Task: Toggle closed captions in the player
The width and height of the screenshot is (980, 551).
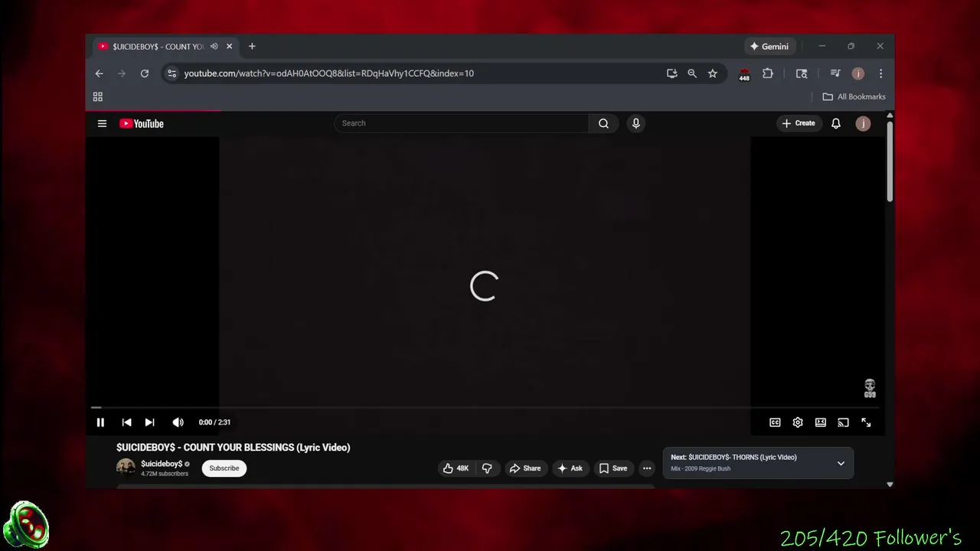Action: (x=775, y=422)
